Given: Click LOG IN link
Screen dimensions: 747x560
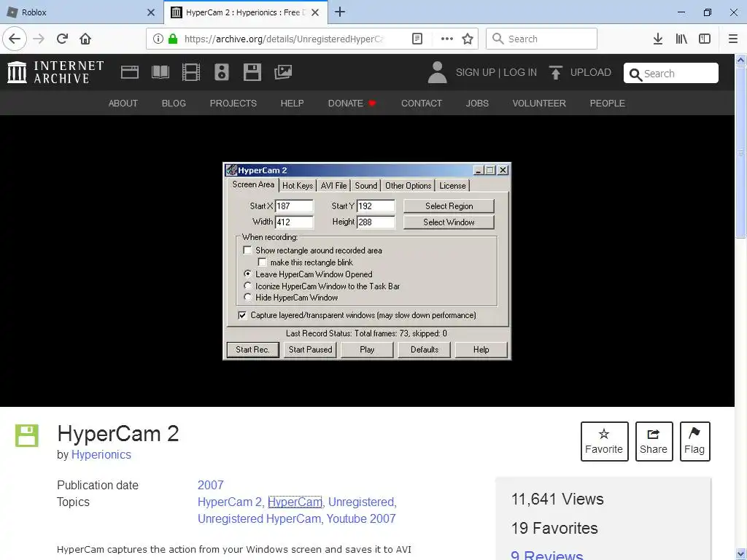Looking at the screenshot, I should 519,72.
